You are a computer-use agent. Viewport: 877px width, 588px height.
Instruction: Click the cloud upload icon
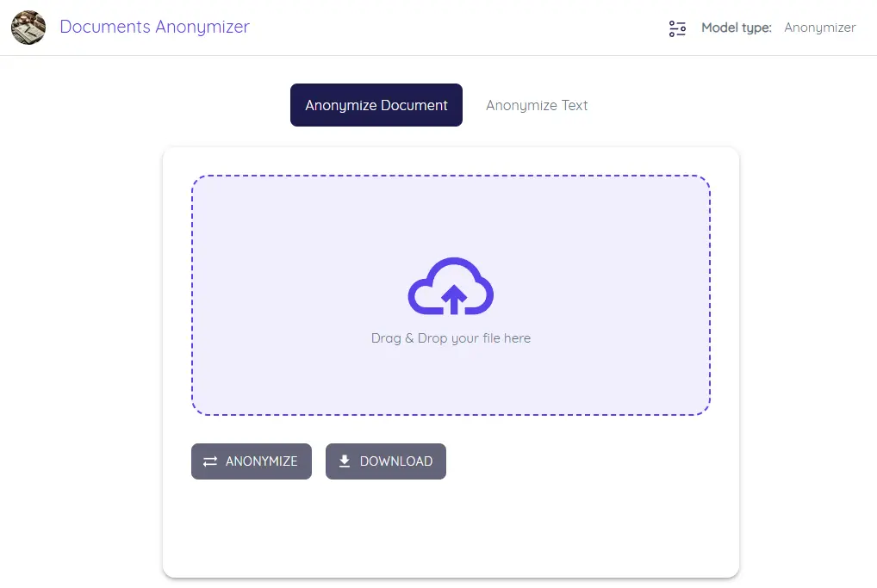tap(451, 286)
